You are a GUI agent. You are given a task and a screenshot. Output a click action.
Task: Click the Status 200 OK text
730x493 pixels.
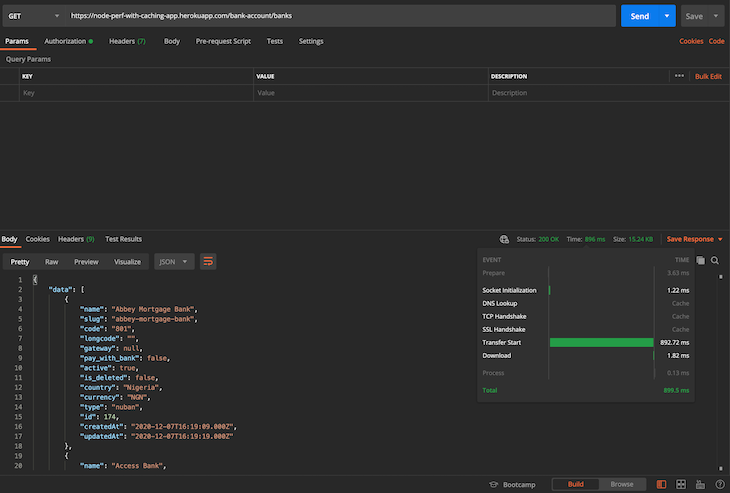538,239
